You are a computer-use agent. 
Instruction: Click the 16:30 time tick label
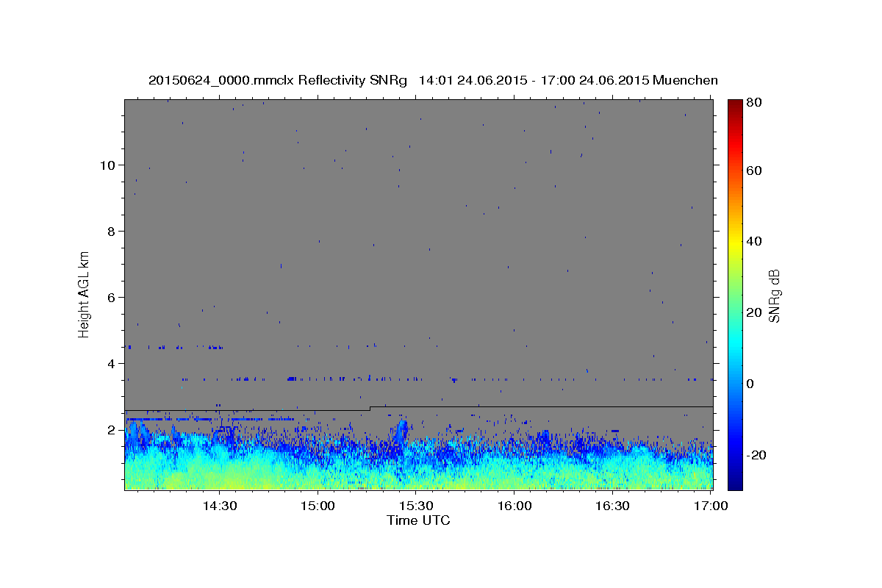click(613, 506)
